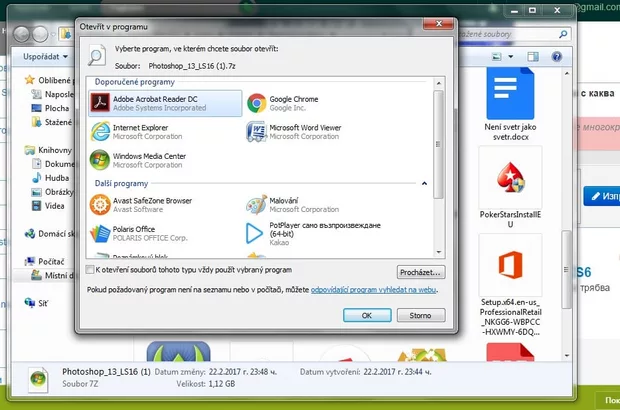Select the PotPlayer play icon
Screen dimensions: 620x410
coord(254,233)
